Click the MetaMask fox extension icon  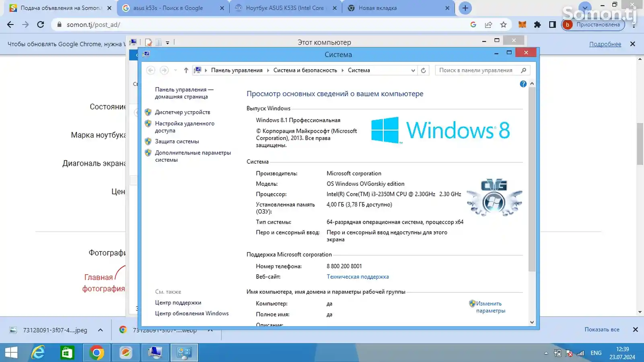click(x=522, y=25)
